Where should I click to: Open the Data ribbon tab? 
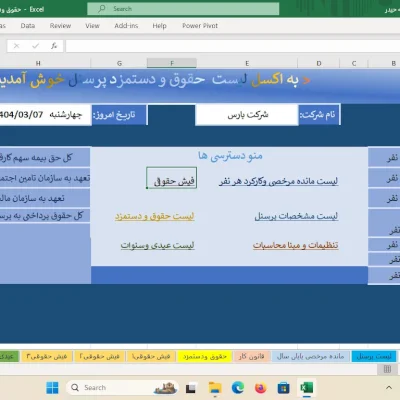pyautogui.click(x=28, y=26)
